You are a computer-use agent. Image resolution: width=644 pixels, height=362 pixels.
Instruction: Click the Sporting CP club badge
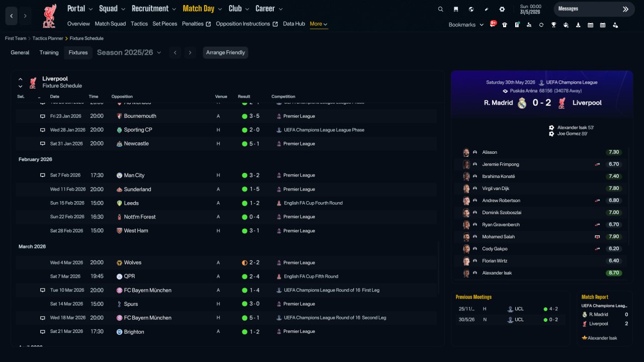coord(119,130)
